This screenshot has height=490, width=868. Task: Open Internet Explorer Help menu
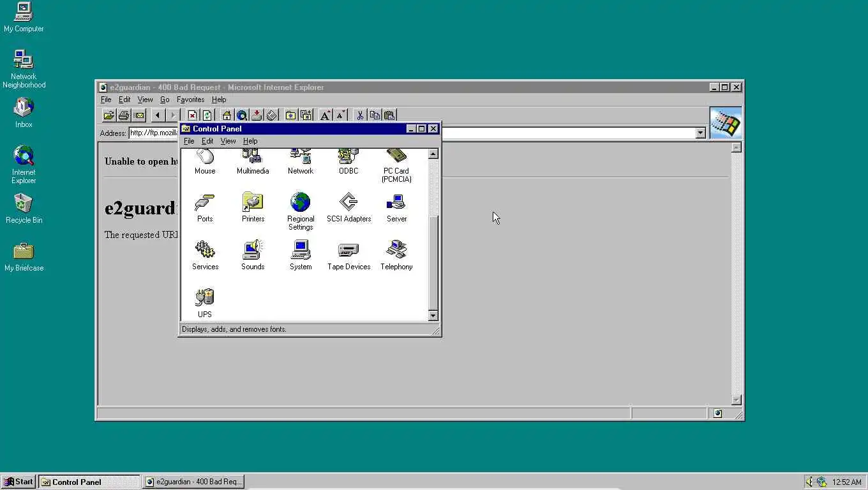[219, 100]
